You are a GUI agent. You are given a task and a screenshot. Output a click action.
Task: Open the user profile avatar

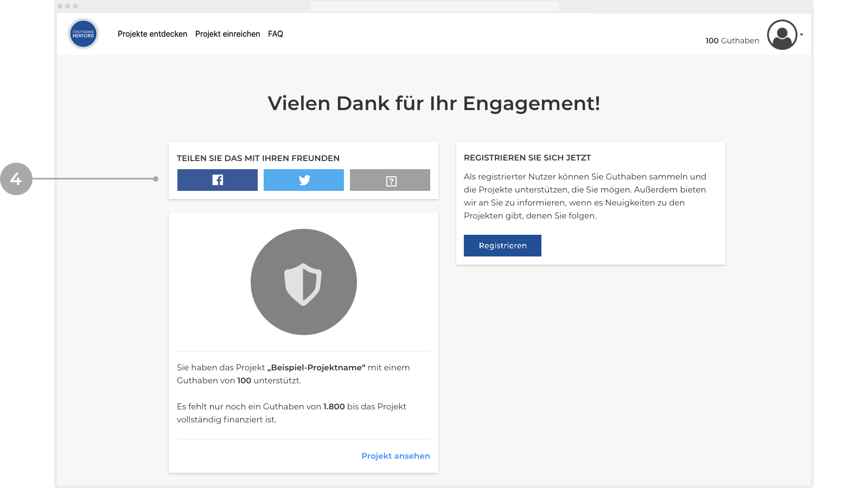(x=782, y=35)
